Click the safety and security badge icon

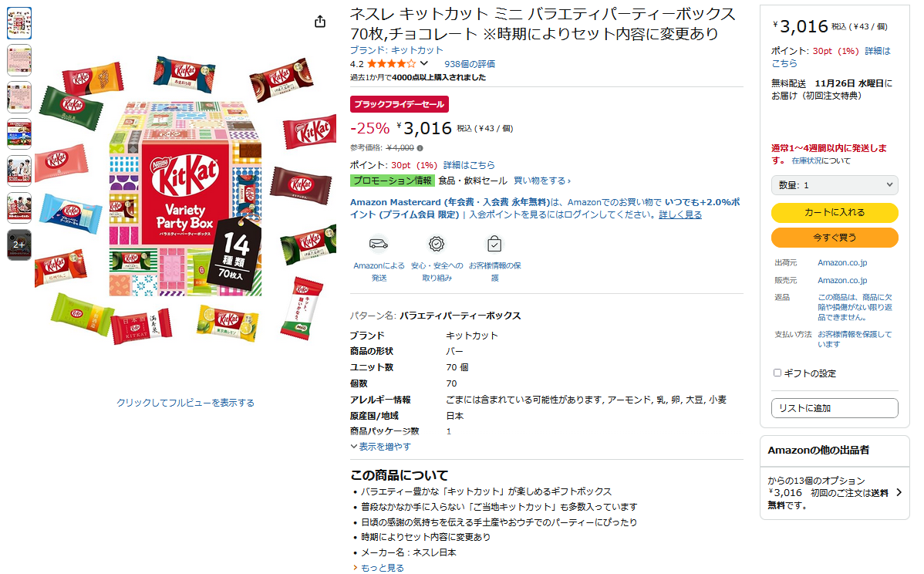pos(436,243)
